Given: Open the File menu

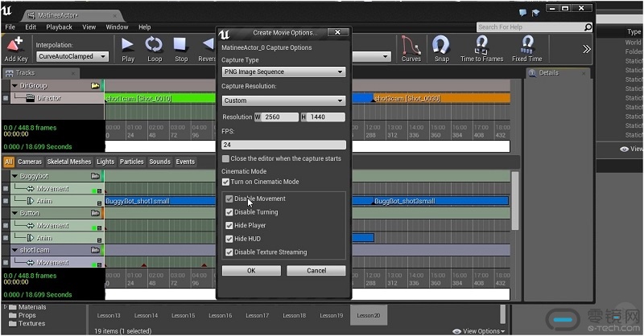Looking at the screenshot, I should (10, 27).
